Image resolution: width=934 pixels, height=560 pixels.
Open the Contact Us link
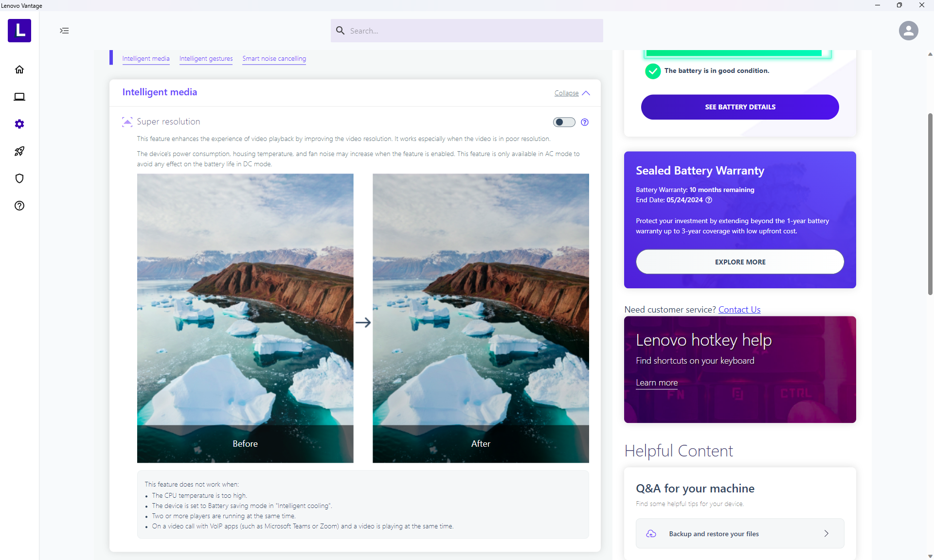(739, 310)
